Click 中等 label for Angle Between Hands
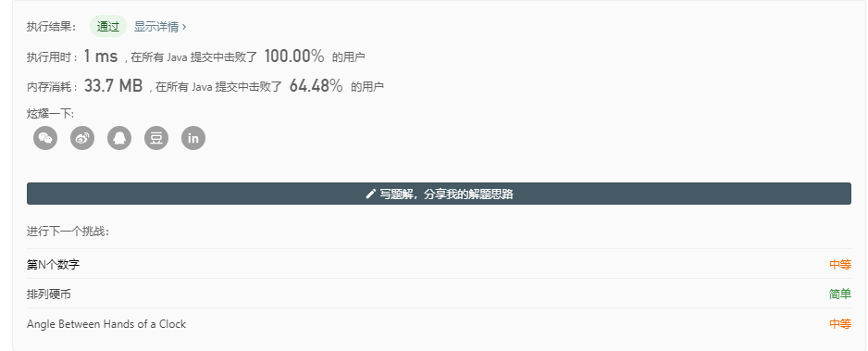This screenshot has height=351, width=868. tap(839, 324)
